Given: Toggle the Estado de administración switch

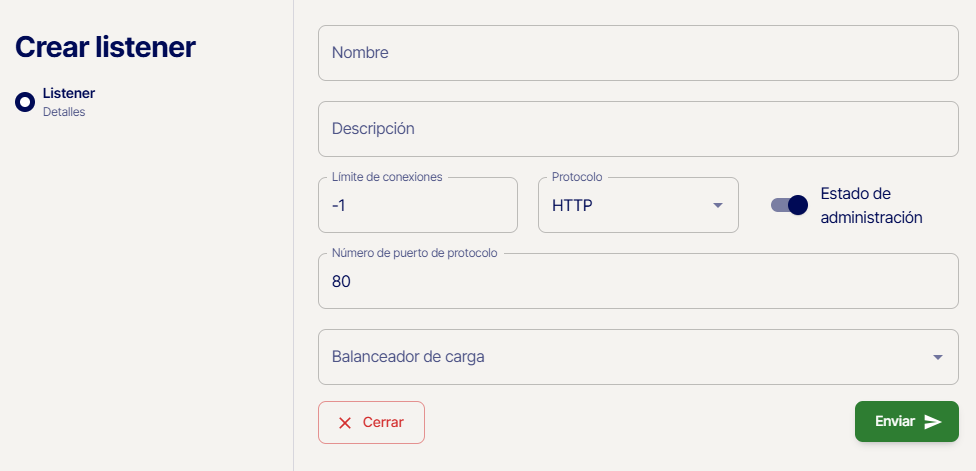Looking at the screenshot, I should [x=789, y=205].
